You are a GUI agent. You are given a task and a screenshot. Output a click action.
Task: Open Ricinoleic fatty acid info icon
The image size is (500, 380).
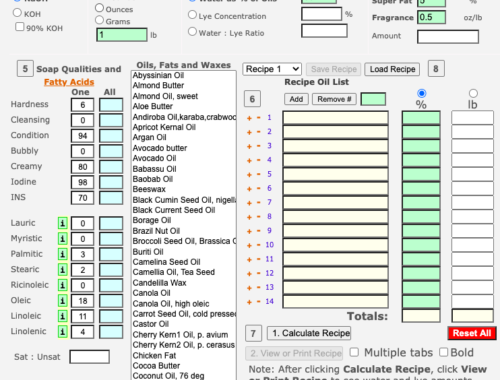[x=63, y=285]
